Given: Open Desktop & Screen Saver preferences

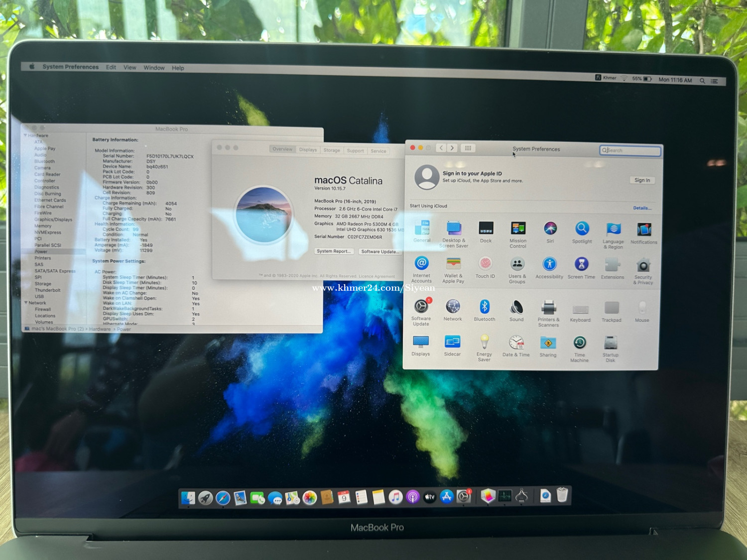Looking at the screenshot, I should 454,233.
